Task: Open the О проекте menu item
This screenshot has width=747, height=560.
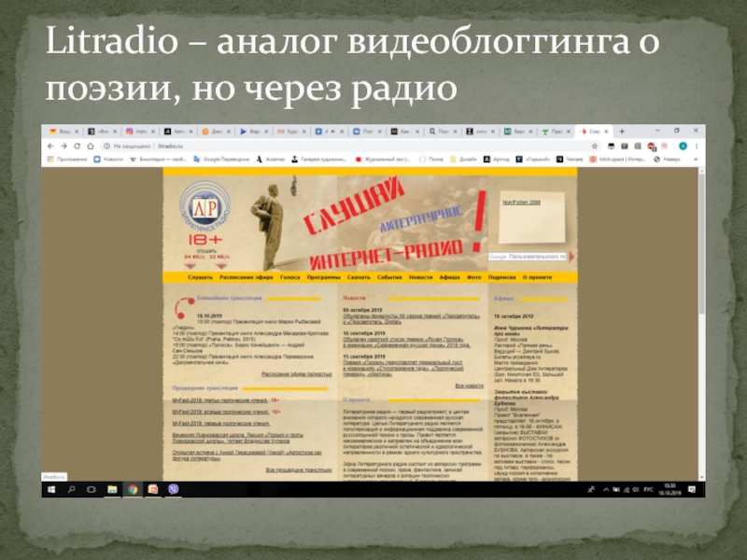Action: click(538, 277)
